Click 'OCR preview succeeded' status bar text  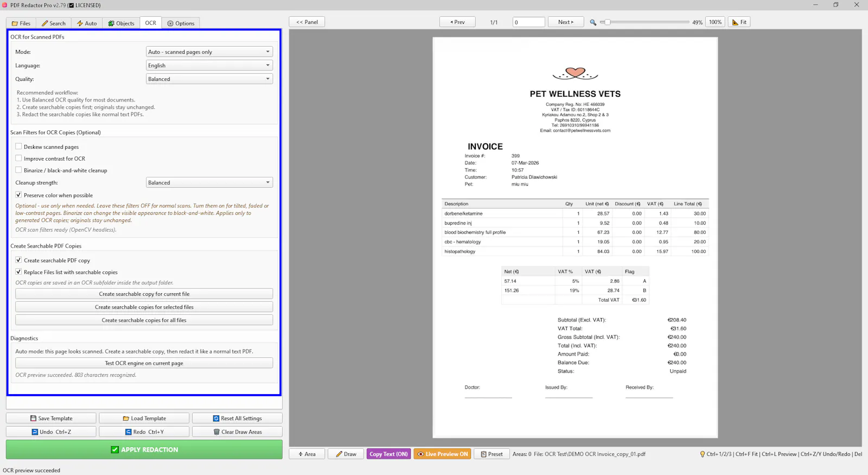click(31, 471)
